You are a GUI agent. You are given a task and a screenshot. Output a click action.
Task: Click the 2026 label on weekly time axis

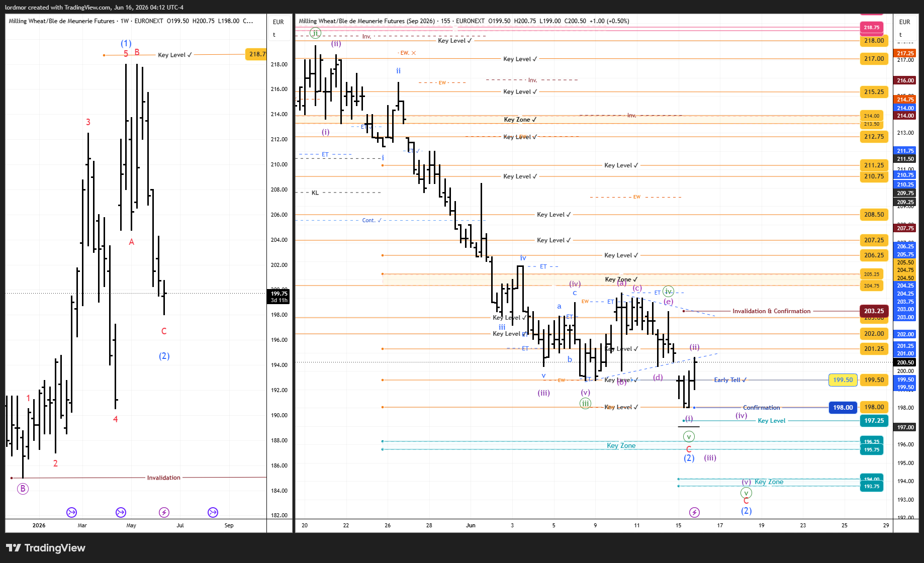click(39, 525)
